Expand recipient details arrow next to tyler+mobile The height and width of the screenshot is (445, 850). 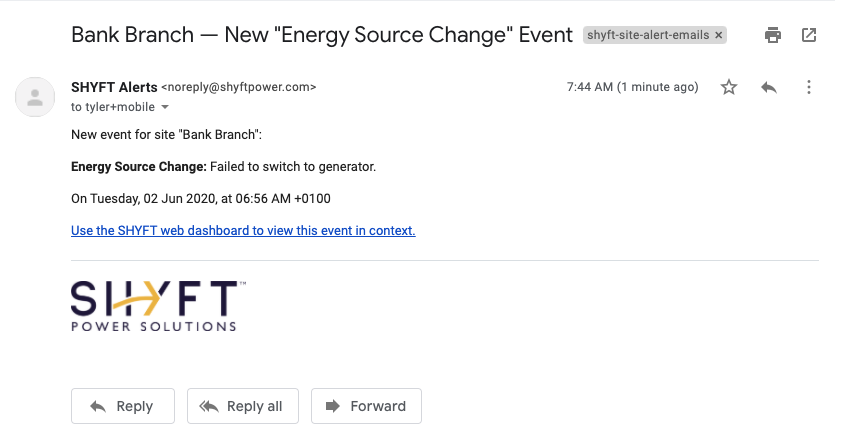coord(165,107)
